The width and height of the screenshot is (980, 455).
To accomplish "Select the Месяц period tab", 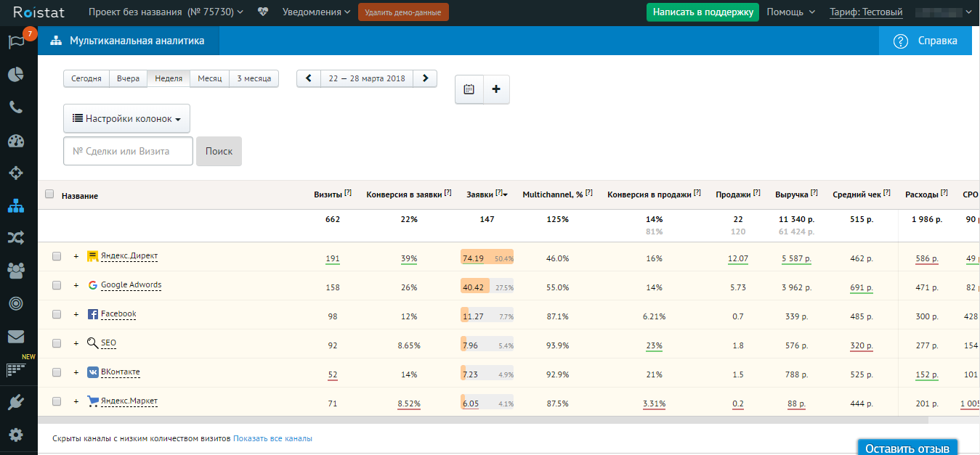I will click(209, 78).
